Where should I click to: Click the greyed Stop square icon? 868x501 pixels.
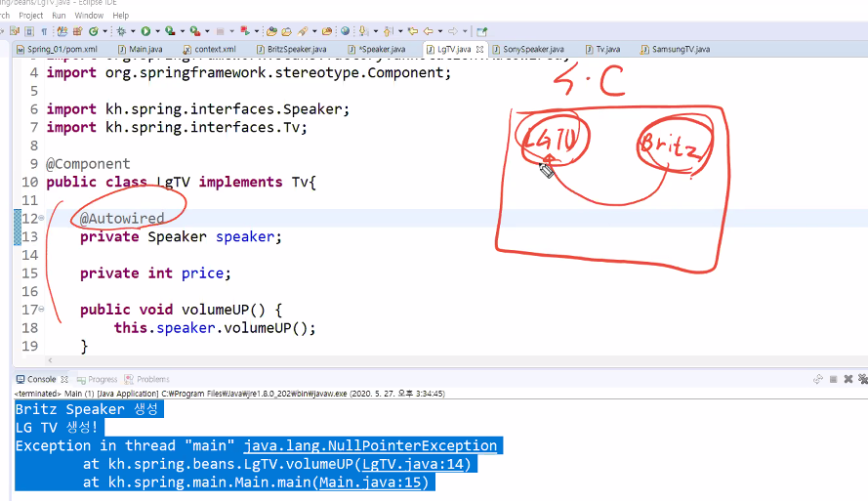coord(220,31)
